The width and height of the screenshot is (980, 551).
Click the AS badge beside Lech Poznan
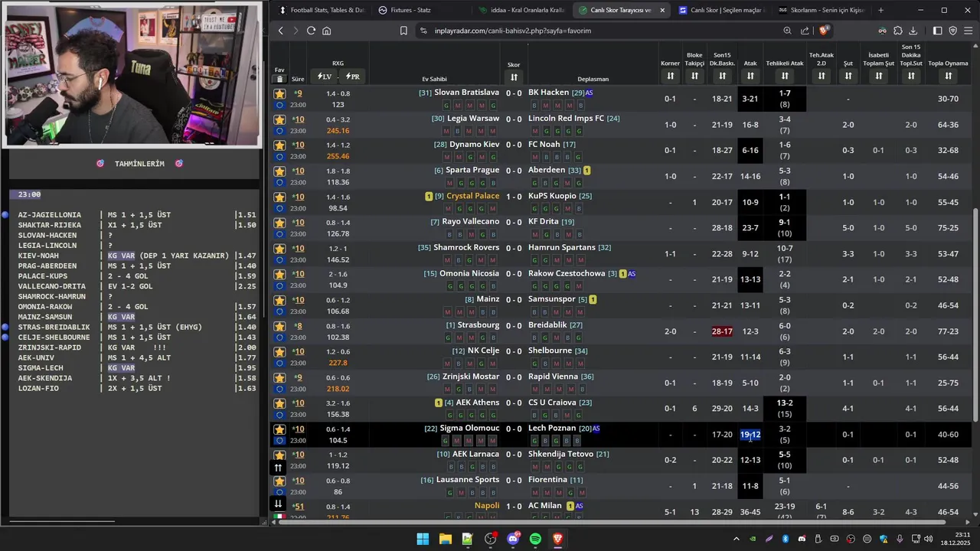click(596, 429)
